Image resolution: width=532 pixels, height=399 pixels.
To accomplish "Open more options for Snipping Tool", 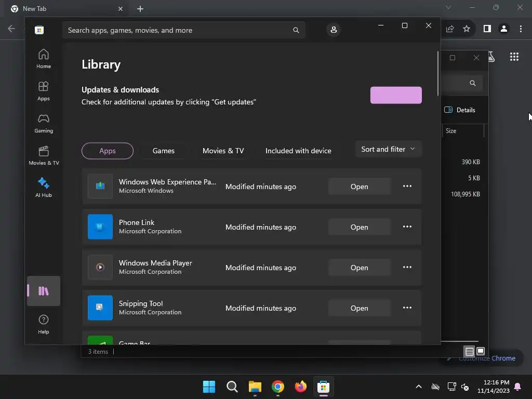I will (x=407, y=308).
